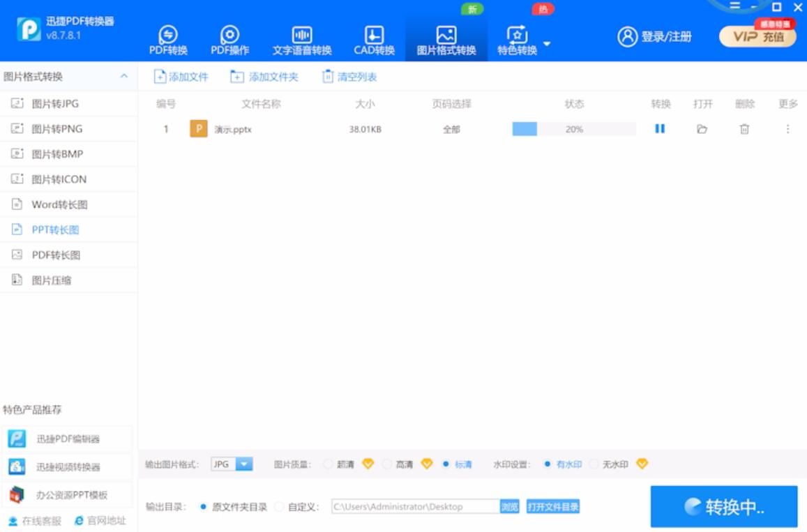Select 图片转BMP in sidebar
The height and width of the screenshot is (532, 807).
(69, 154)
